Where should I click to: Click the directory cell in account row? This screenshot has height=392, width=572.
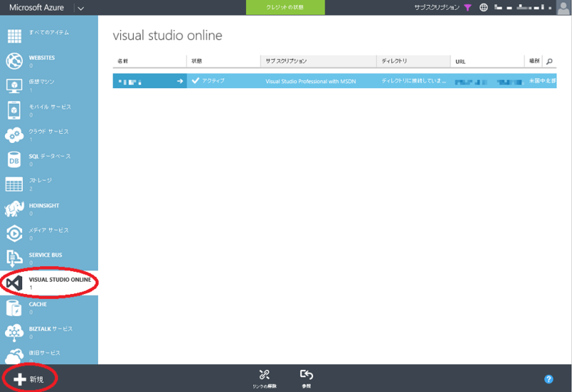(414, 81)
